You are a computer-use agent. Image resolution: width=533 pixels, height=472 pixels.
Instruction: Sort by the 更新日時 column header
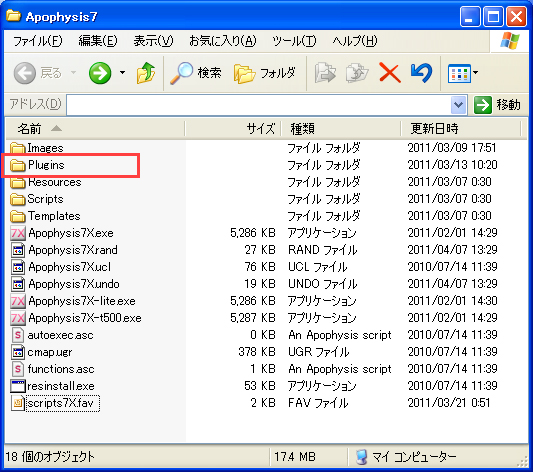[461, 129]
